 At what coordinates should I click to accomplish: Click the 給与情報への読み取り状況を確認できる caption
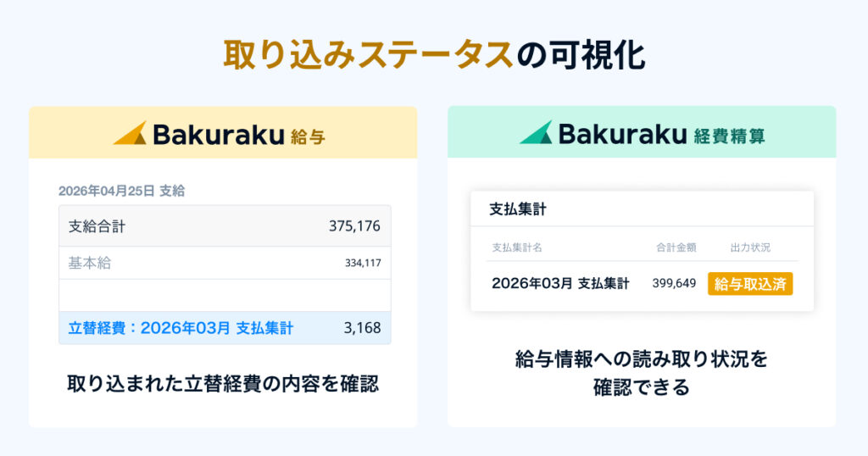[642, 373]
